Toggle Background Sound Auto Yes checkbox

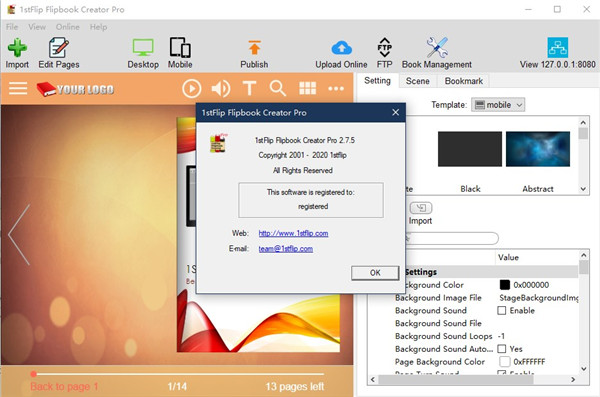[502, 349]
